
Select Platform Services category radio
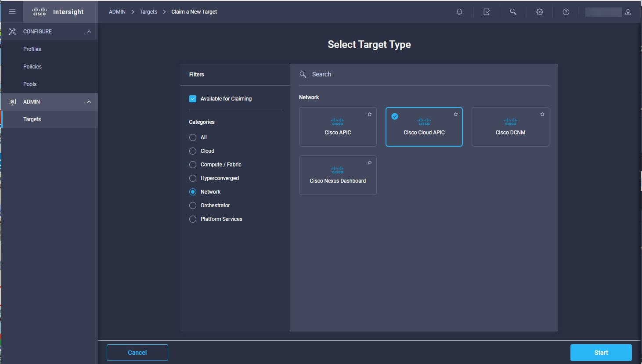point(193,219)
